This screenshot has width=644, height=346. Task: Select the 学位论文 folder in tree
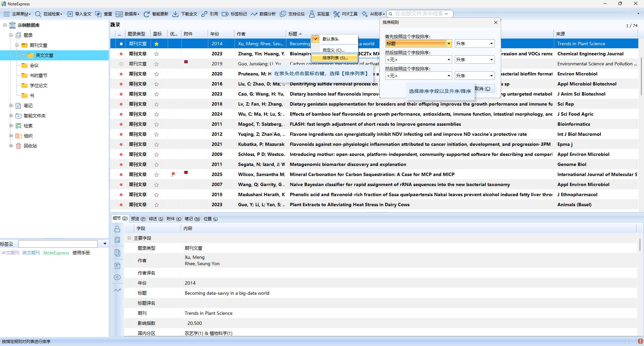pos(39,85)
